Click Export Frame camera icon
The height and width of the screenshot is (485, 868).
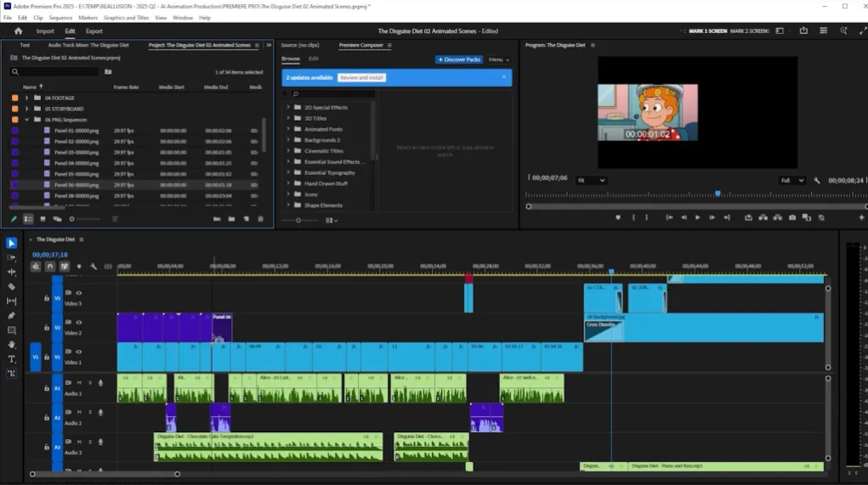[x=792, y=218]
